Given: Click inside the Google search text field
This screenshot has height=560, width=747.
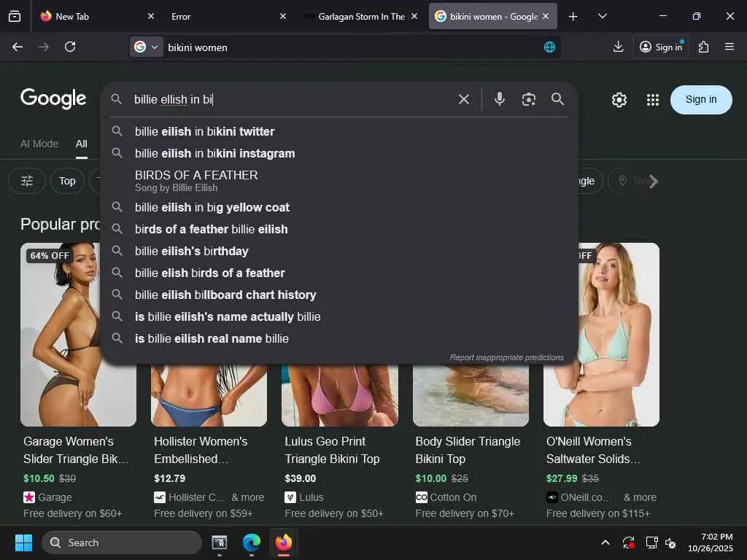Looking at the screenshot, I should pyautogui.click(x=290, y=99).
